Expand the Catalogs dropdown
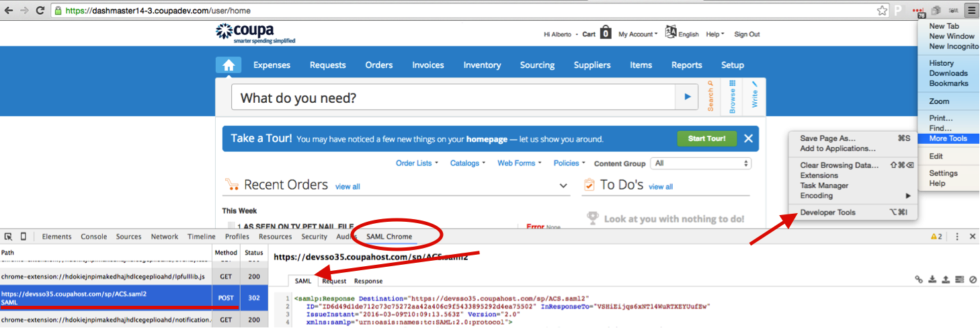Screen dimensions: 980x328 (467, 163)
